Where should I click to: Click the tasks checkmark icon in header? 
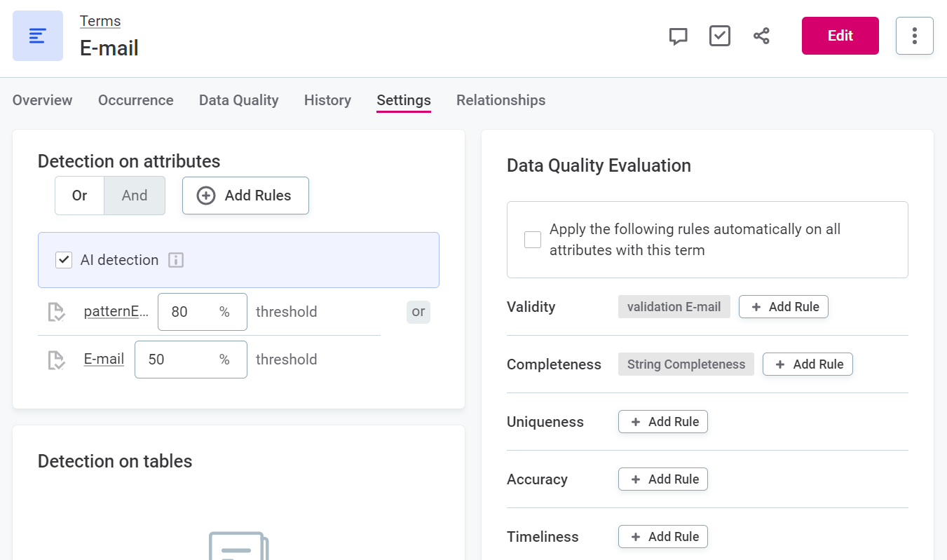coord(720,36)
